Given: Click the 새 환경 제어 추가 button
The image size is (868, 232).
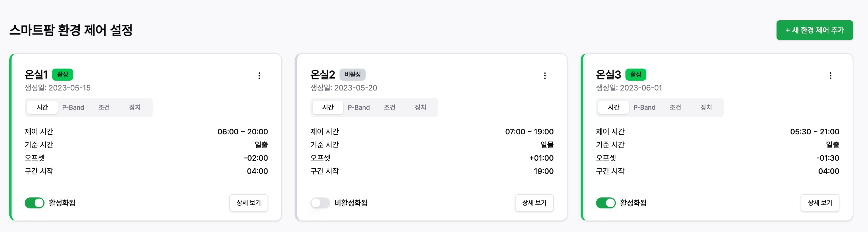Looking at the screenshot, I should [815, 30].
